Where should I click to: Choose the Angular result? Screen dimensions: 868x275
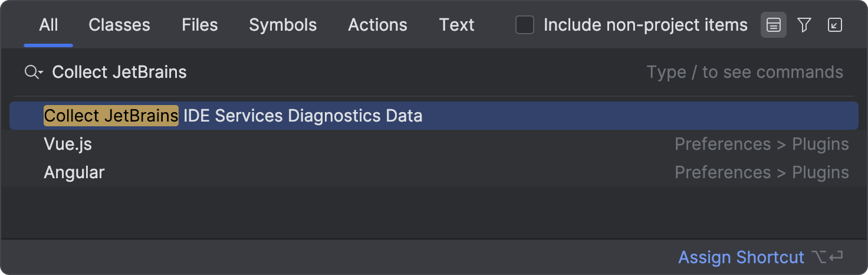point(434,172)
